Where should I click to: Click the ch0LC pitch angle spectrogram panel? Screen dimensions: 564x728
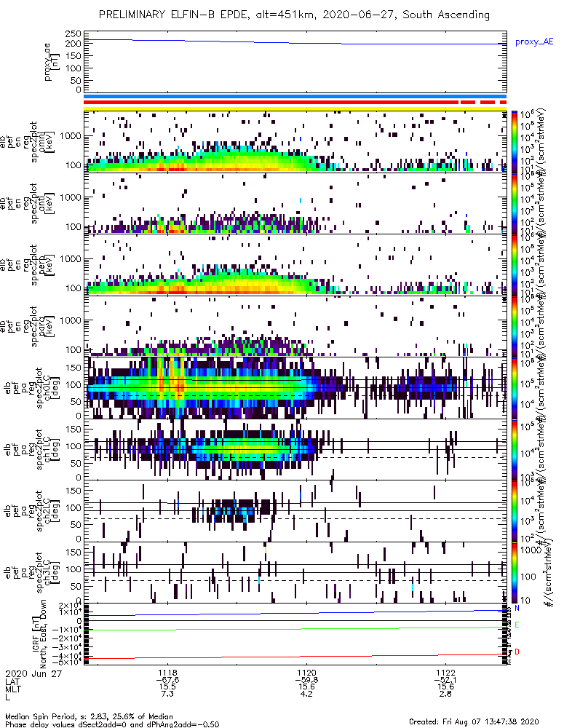point(295,388)
